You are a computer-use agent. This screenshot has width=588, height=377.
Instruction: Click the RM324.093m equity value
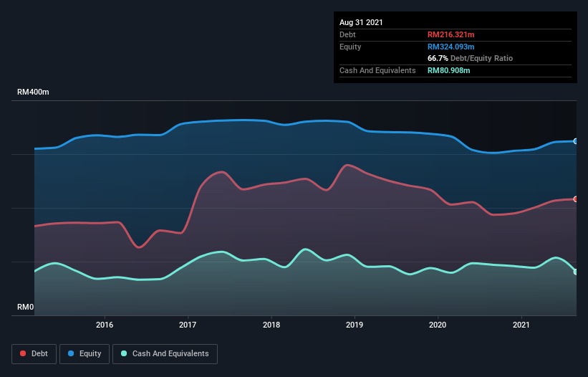(450, 47)
